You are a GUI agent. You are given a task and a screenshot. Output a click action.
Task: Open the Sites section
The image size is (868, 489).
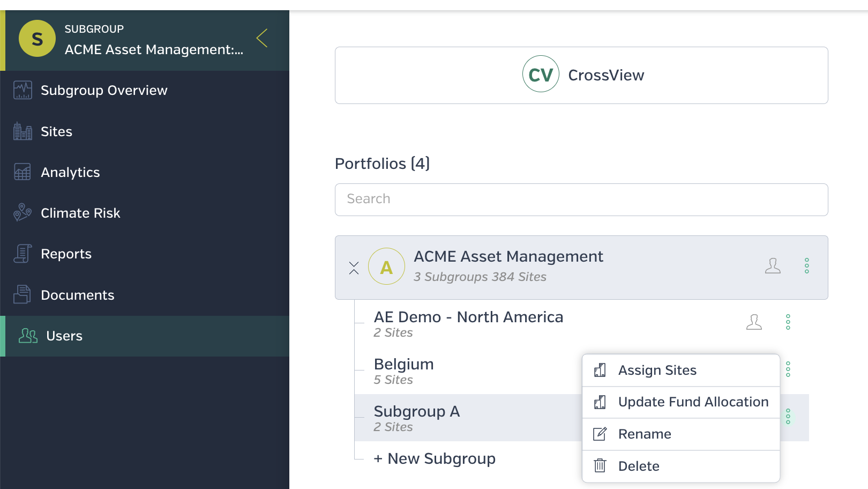[x=145, y=131]
